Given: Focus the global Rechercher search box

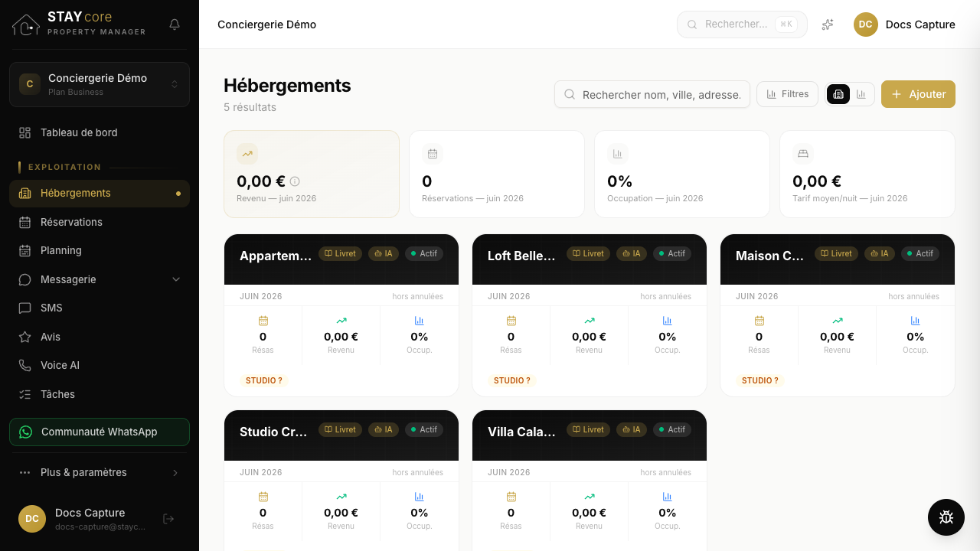Looking at the screenshot, I should pyautogui.click(x=742, y=24).
